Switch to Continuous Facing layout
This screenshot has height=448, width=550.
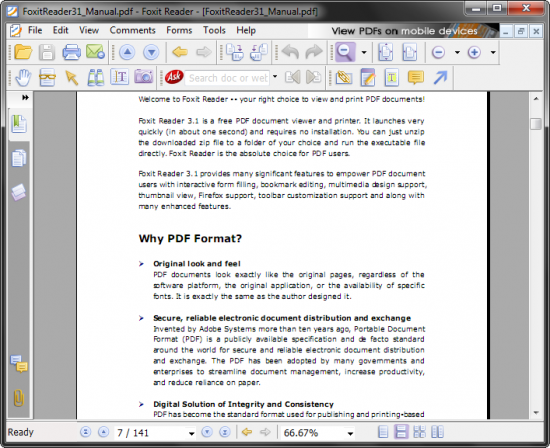tap(419, 432)
